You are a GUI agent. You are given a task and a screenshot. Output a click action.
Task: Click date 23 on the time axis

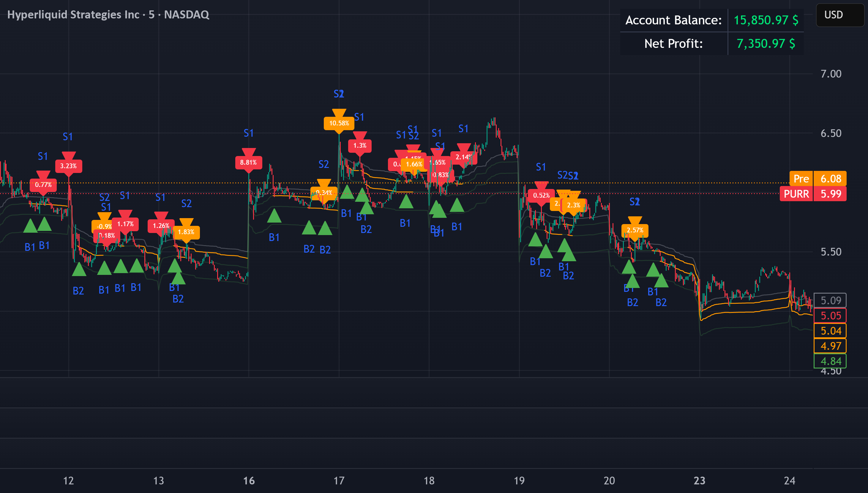[x=700, y=481]
